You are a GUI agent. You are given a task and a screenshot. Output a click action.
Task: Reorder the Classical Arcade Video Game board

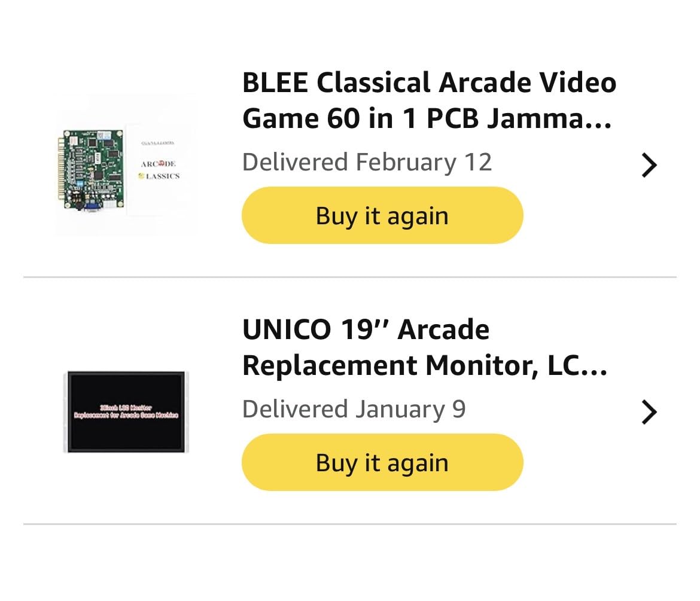click(382, 215)
